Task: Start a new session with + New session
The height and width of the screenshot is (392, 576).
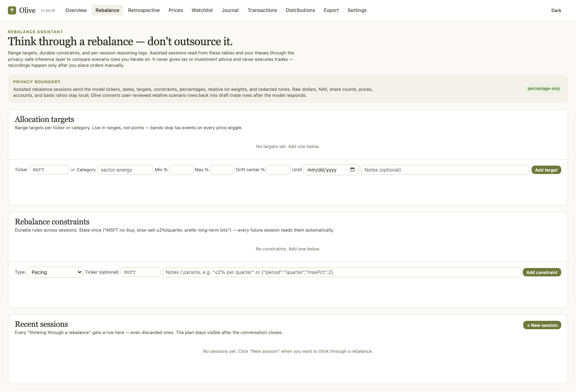Action: [x=542, y=325]
